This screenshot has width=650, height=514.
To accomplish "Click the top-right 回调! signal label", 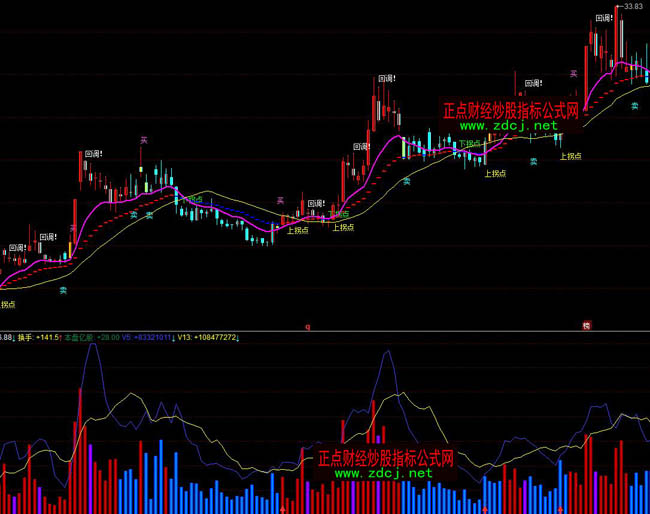I will click(604, 18).
